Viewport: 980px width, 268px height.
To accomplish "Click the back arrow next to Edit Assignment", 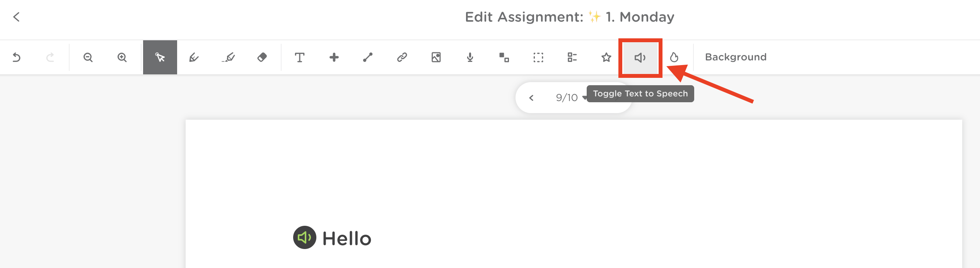I will [16, 17].
